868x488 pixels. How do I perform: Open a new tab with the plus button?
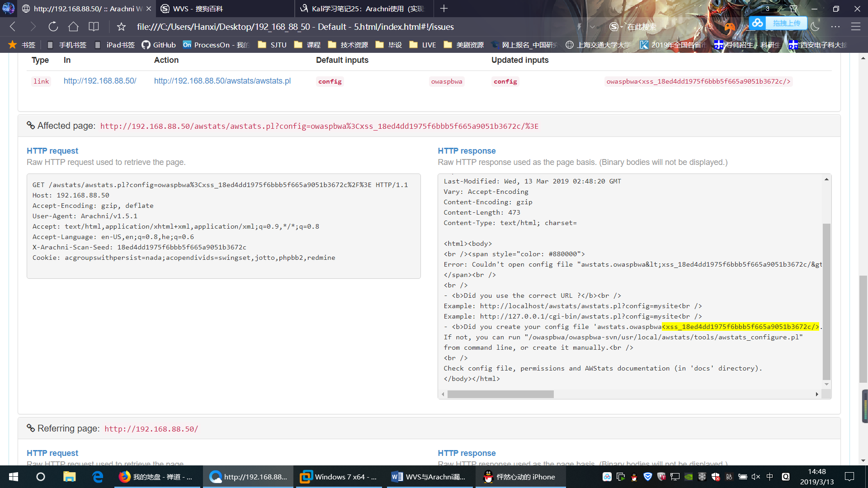pos(444,9)
